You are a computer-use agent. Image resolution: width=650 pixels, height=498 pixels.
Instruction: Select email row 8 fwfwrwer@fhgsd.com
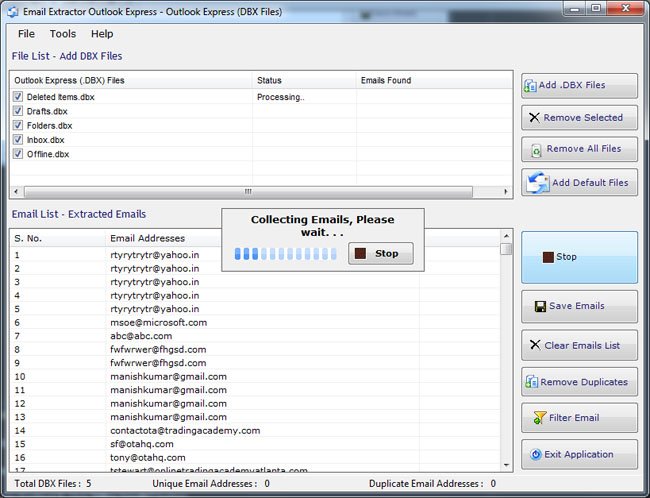(255, 350)
